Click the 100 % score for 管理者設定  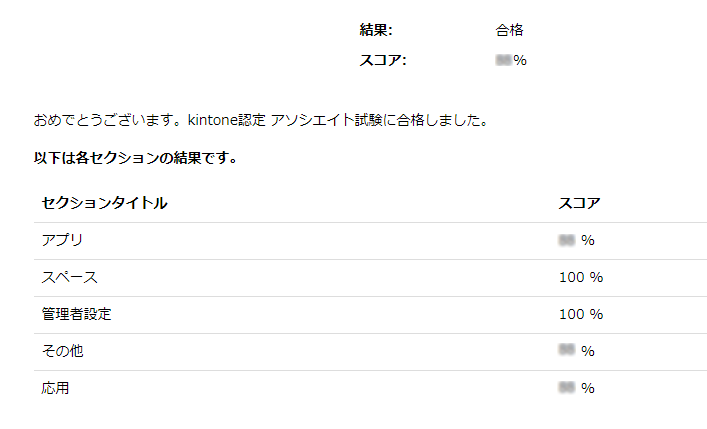coord(580,314)
